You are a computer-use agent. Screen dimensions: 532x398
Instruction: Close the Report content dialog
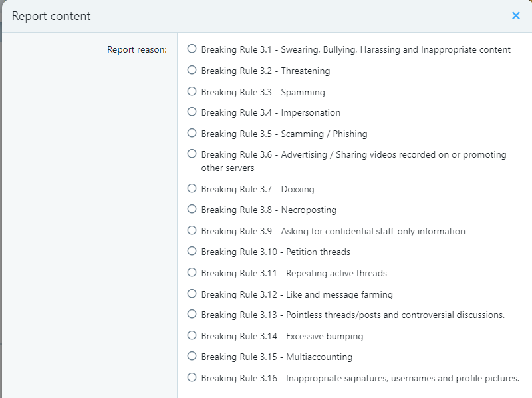[x=516, y=15]
